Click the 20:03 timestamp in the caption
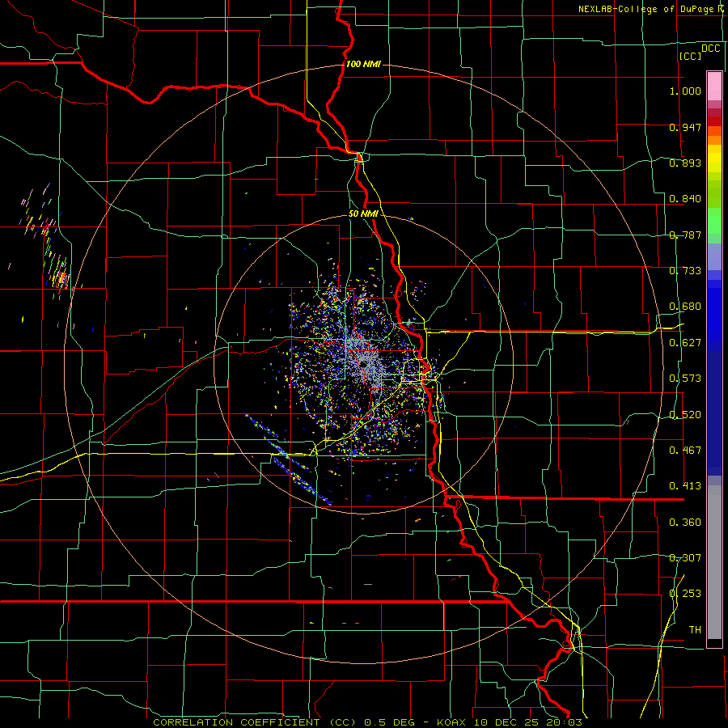This screenshot has height=728, width=728. [563, 722]
